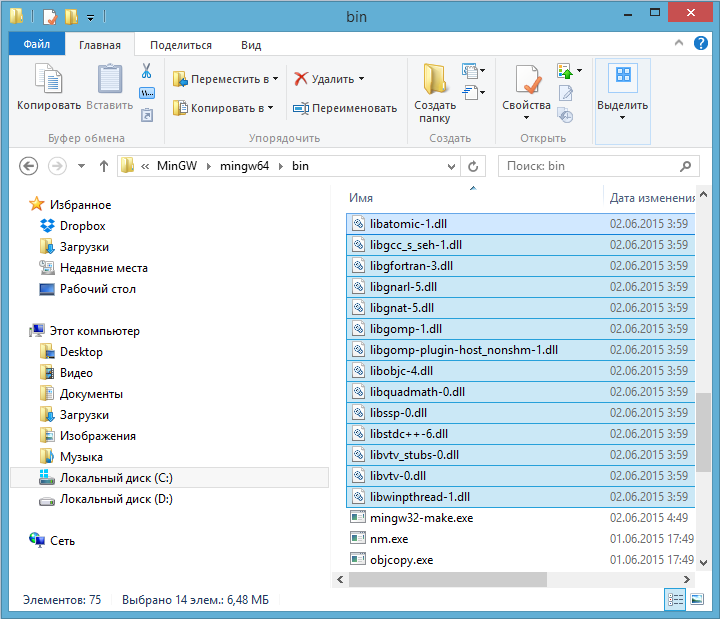This screenshot has height=619, width=720.
Task: Select file libstdc++-6.dll
Action: [x=520, y=434]
